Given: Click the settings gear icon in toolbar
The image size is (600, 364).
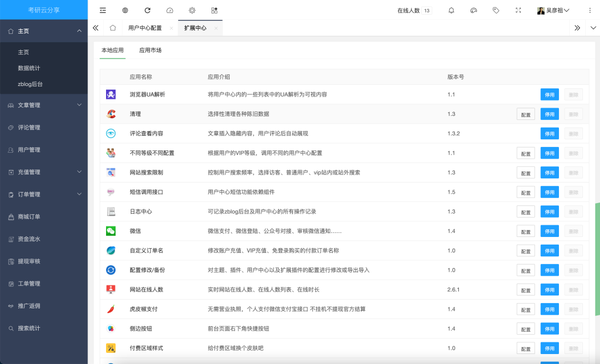Looking at the screenshot, I should click(x=192, y=11).
